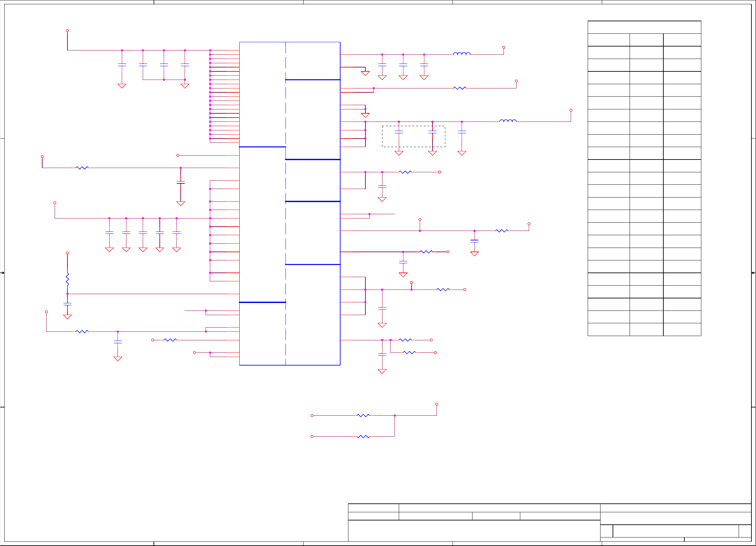
Task: Select the upper resistor in bottom isolated pair
Action: coord(363,415)
